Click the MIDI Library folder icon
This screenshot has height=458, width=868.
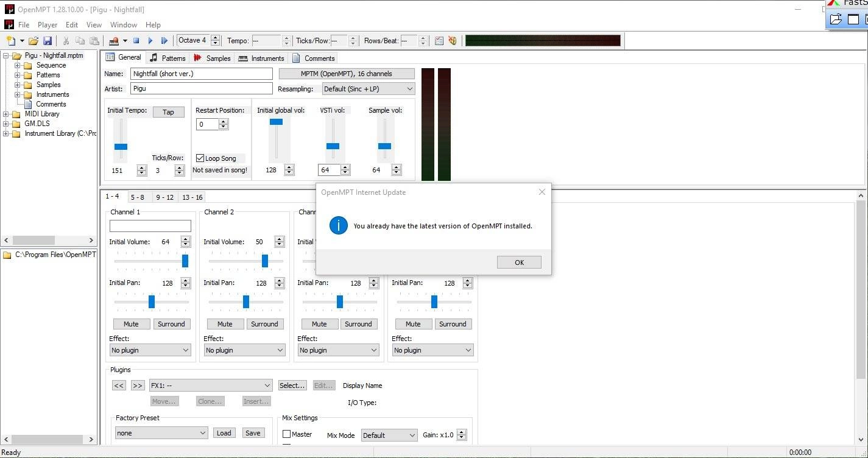(16, 114)
